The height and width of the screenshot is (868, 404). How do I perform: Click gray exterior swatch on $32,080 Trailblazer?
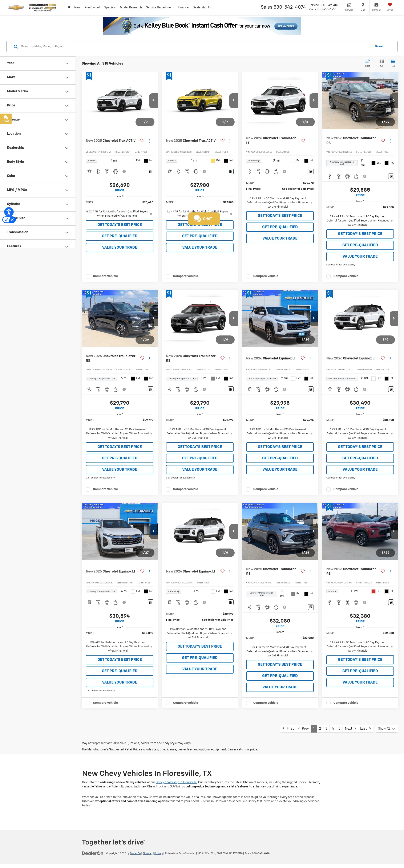click(293, 594)
